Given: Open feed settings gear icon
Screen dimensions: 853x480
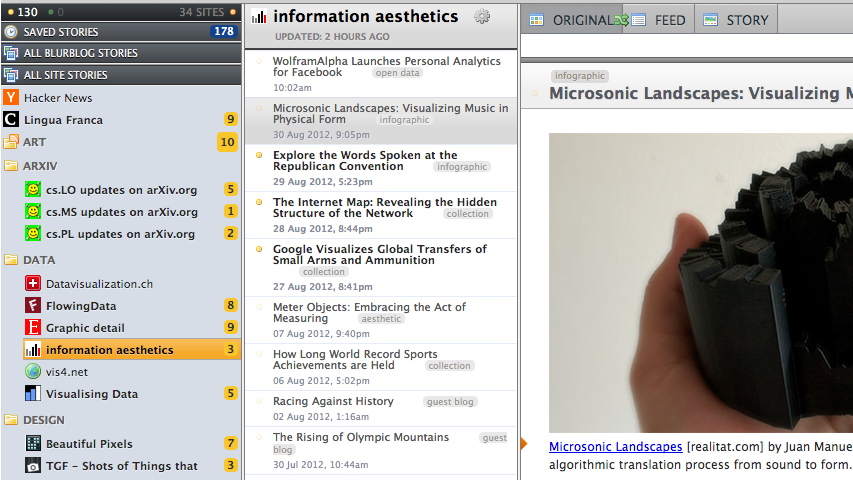Looking at the screenshot, I should point(482,16).
